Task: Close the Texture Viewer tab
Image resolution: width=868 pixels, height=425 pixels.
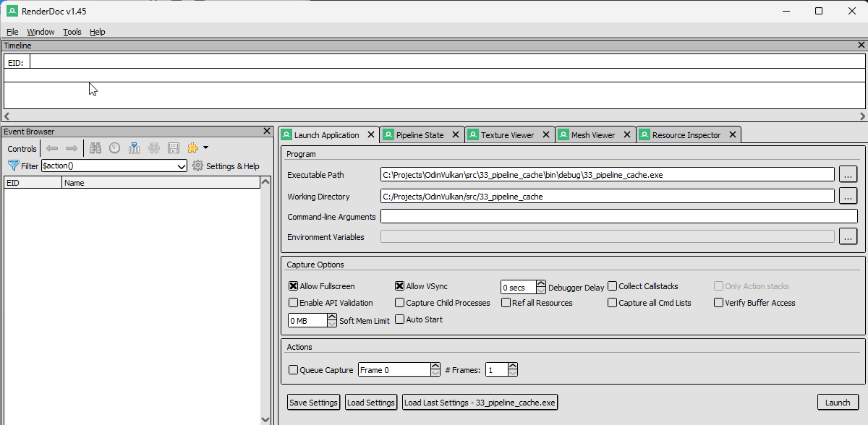Action: click(x=546, y=134)
